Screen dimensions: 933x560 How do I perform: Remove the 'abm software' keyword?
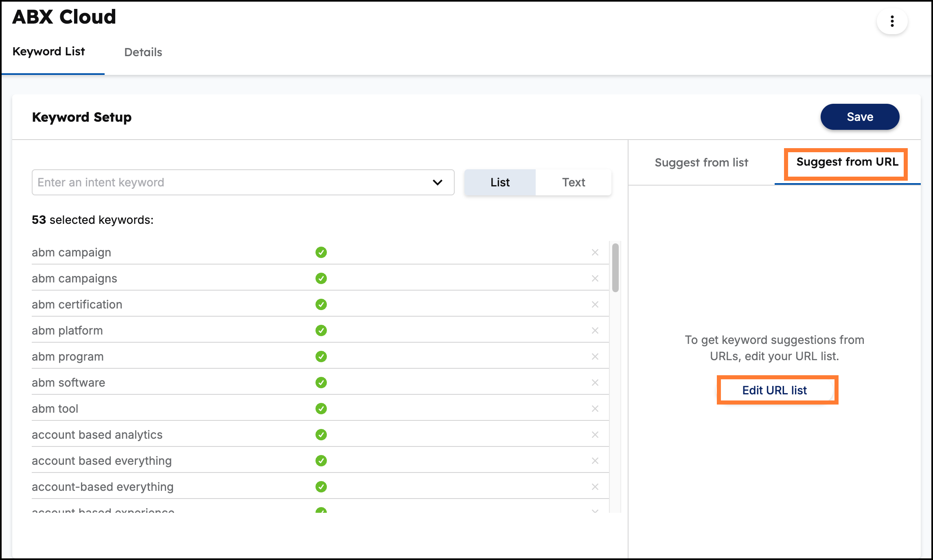click(x=595, y=383)
